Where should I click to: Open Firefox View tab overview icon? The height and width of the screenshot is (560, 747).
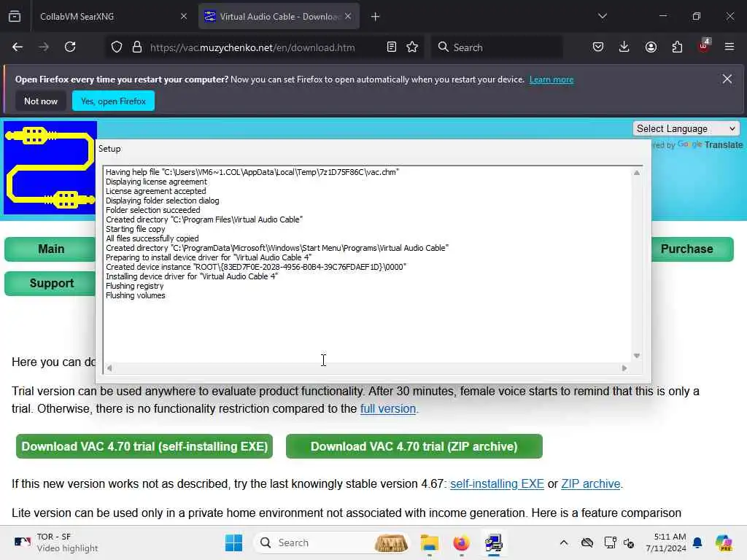pyautogui.click(x=15, y=16)
